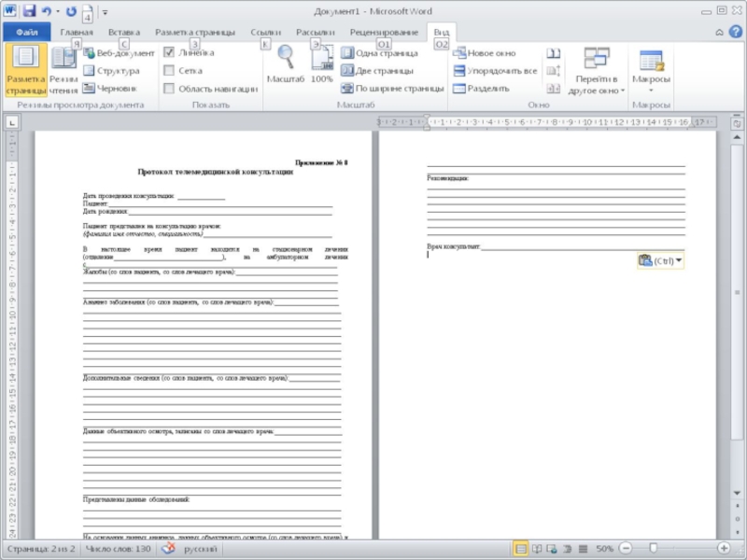This screenshot has width=747, height=560.
Task: Click the 50% zoom level button
Action: (x=604, y=549)
